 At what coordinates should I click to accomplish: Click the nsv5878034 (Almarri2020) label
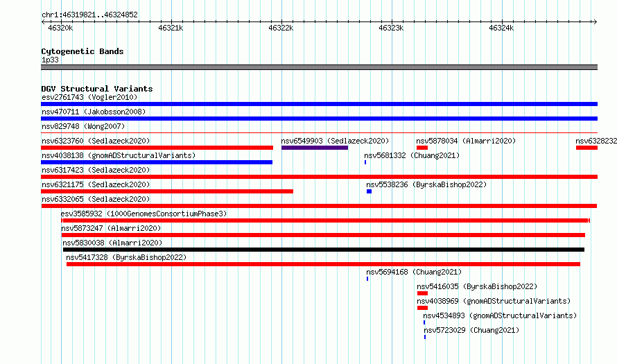pos(466,141)
